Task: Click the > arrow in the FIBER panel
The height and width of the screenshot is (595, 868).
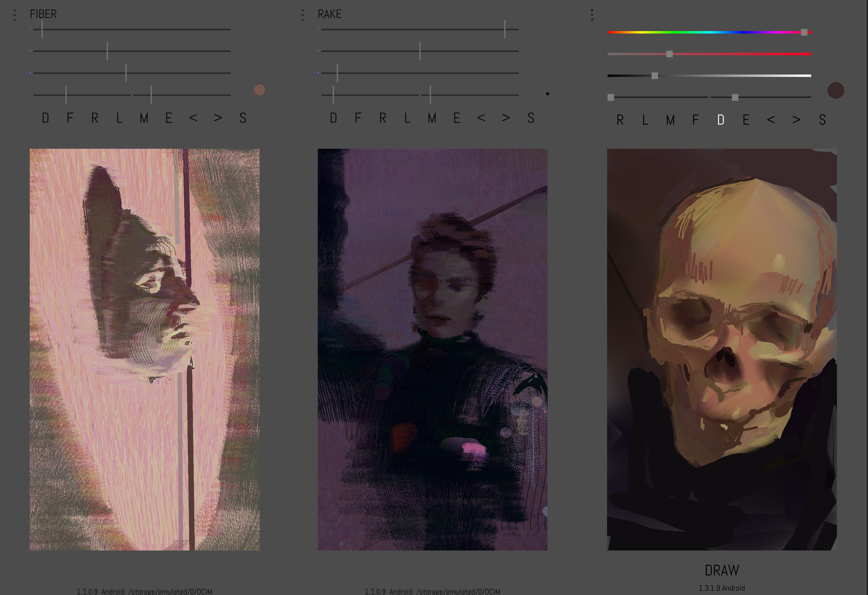Action: point(218,118)
